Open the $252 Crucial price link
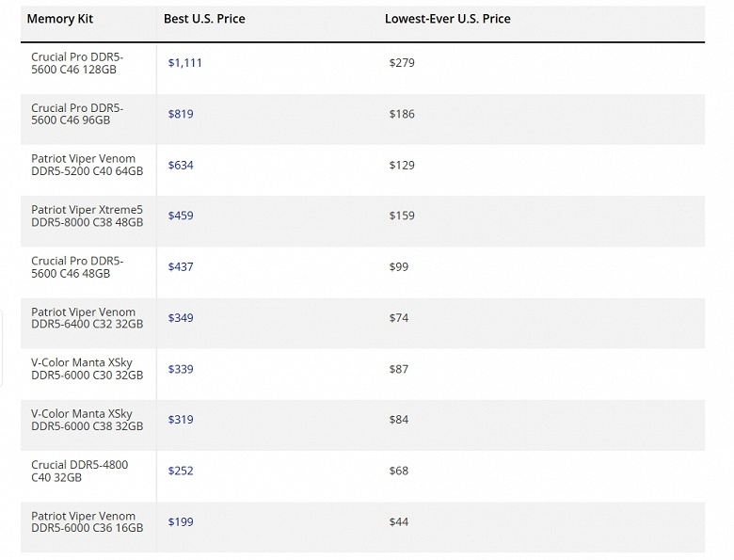 [x=180, y=471]
